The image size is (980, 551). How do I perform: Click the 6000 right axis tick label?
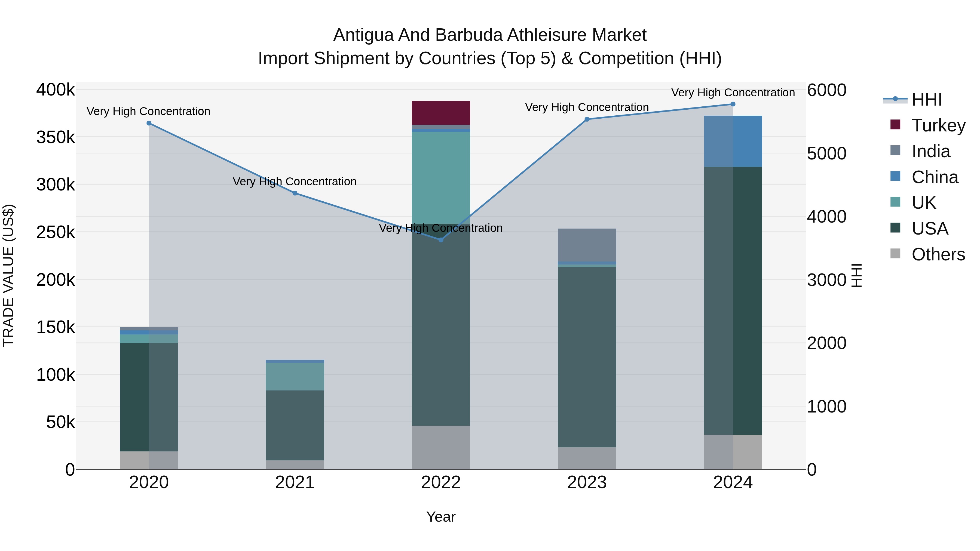click(x=827, y=90)
